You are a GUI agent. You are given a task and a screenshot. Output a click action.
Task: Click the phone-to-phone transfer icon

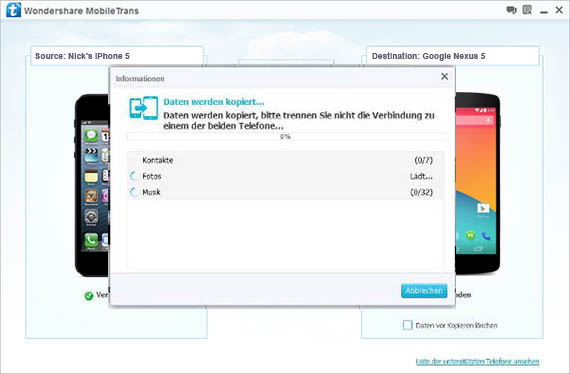point(144,108)
